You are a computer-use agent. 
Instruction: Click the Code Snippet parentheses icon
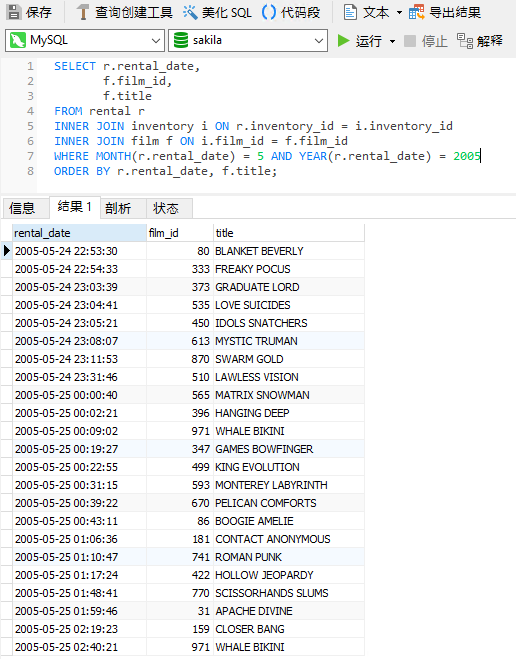pos(269,12)
